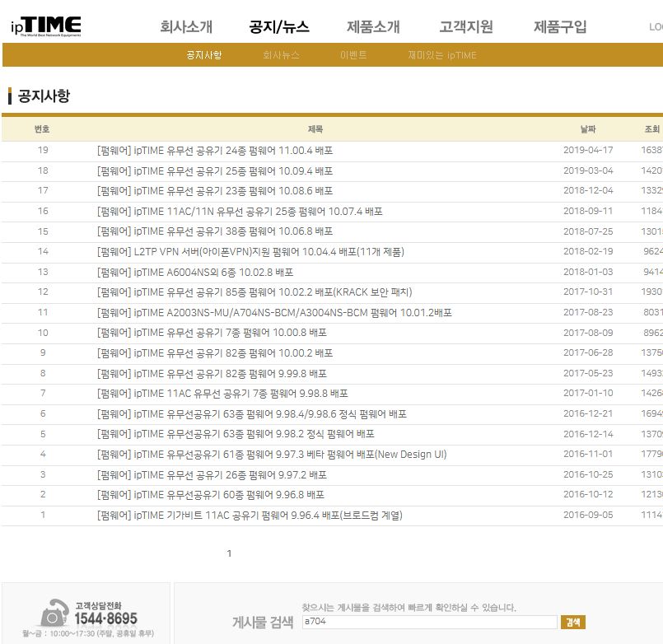The height and width of the screenshot is (644, 663).
Task: Click the date 2017-10-31
Action: pyautogui.click(x=588, y=292)
